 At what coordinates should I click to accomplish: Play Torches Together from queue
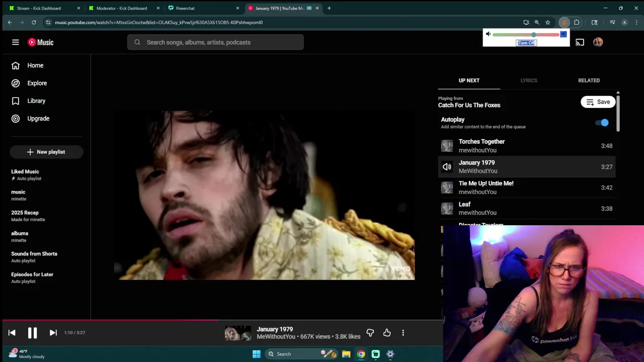[527, 146]
